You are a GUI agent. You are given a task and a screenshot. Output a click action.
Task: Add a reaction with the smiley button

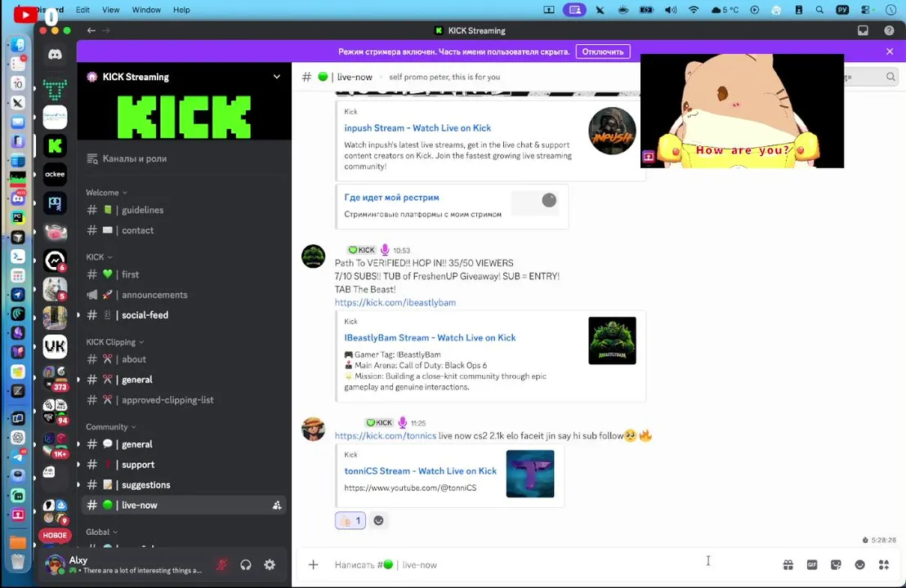378,520
